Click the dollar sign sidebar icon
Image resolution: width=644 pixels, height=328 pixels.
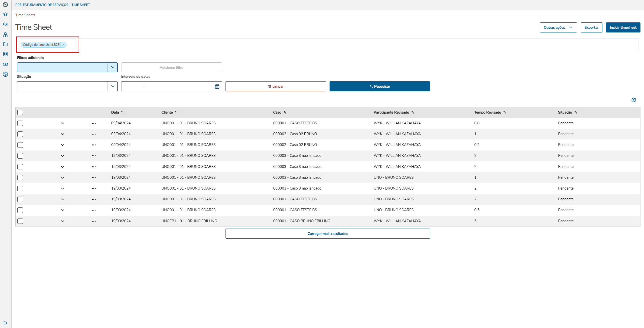pos(5,74)
